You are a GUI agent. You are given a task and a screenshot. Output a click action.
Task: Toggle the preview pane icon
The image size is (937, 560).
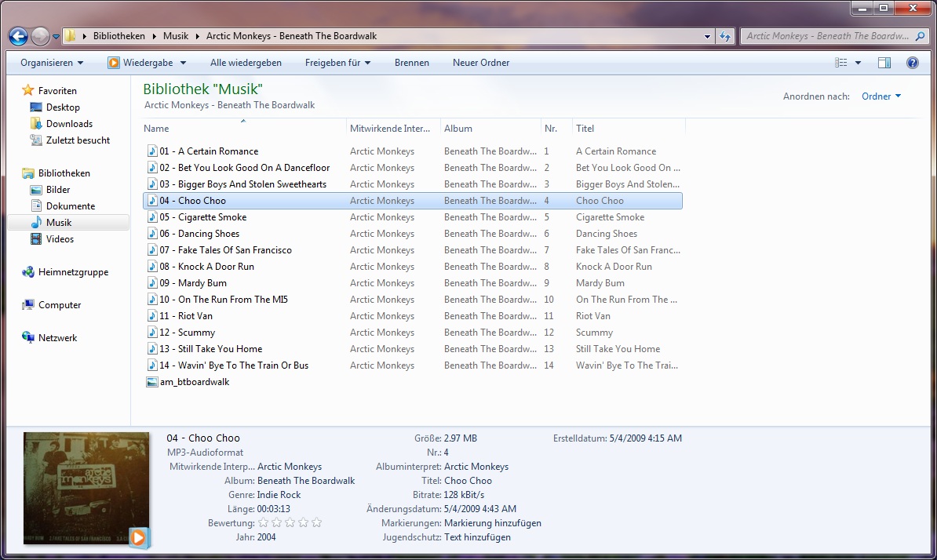tap(884, 63)
